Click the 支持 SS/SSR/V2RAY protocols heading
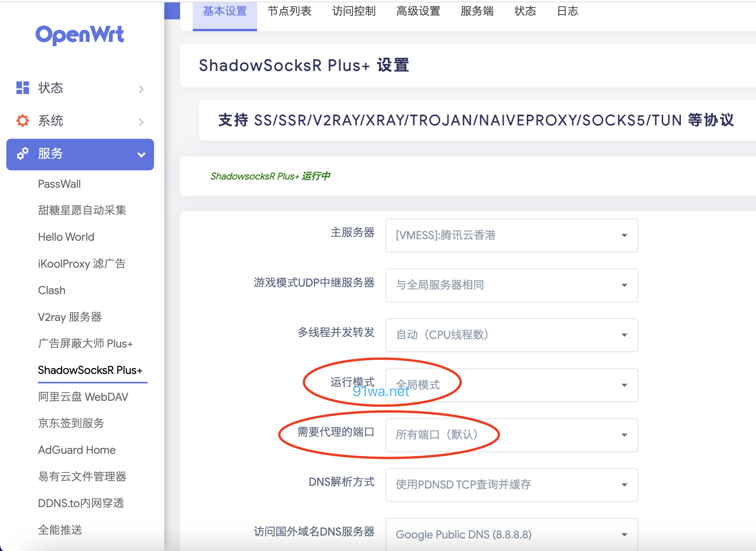 tap(476, 120)
